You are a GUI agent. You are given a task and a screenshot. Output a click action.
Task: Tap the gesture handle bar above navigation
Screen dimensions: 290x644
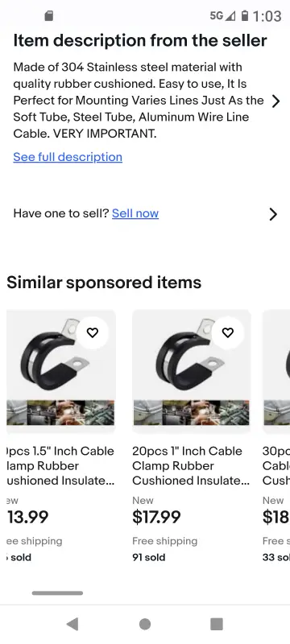point(57,593)
